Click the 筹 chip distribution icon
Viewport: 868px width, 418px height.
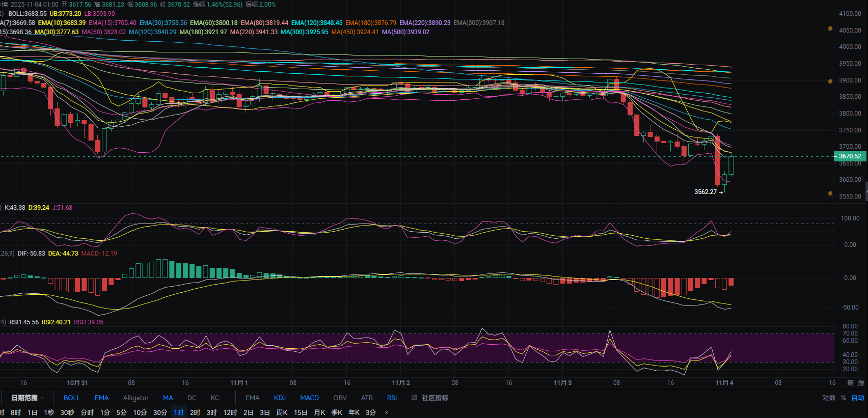[x=850, y=383]
